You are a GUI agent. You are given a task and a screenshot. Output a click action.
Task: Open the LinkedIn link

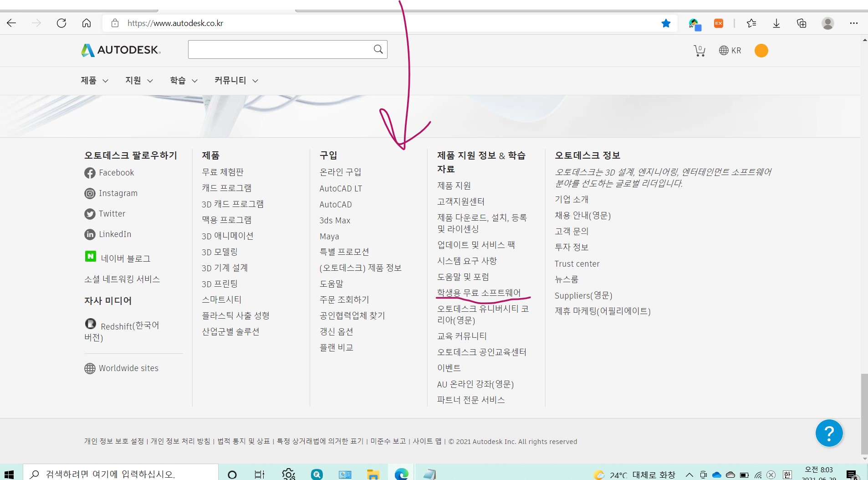tap(108, 234)
